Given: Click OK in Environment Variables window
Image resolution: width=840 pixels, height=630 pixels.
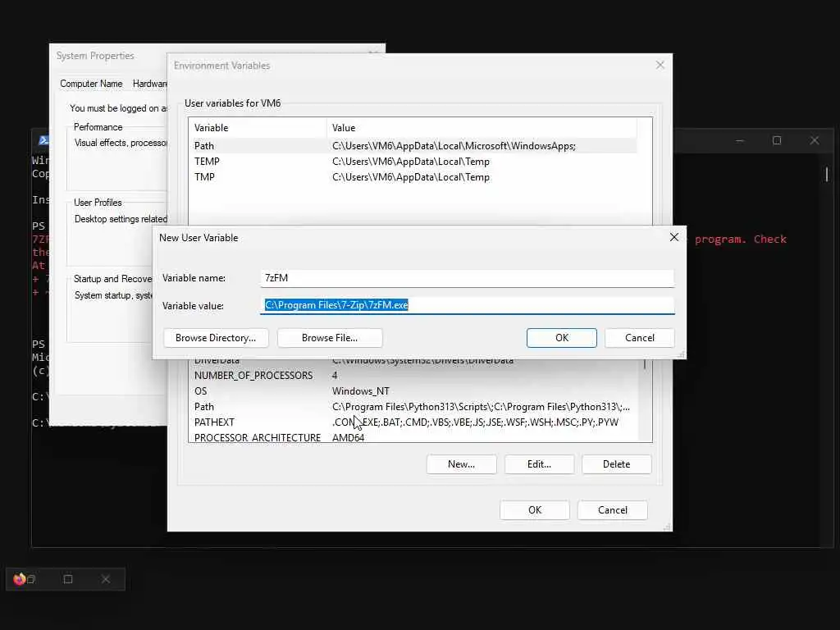Looking at the screenshot, I should (535, 510).
